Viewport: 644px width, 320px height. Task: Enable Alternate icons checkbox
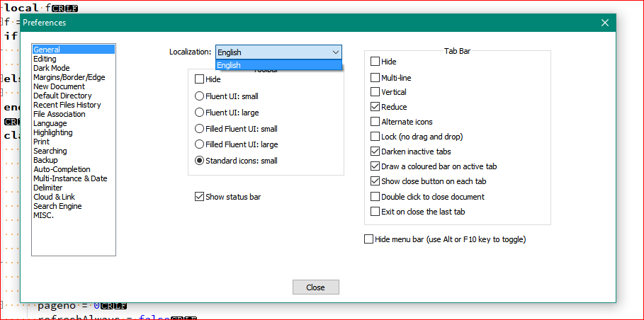(x=375, y=122)
